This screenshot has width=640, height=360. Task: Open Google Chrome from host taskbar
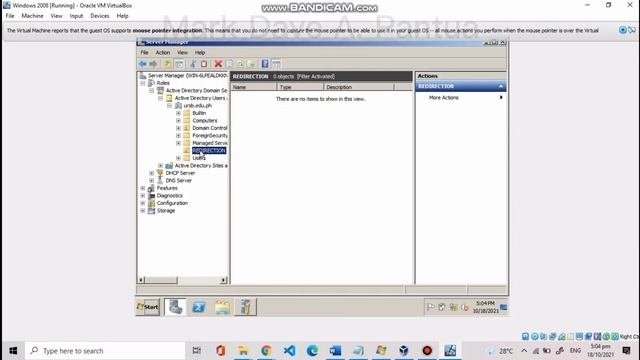click(266, 351)
